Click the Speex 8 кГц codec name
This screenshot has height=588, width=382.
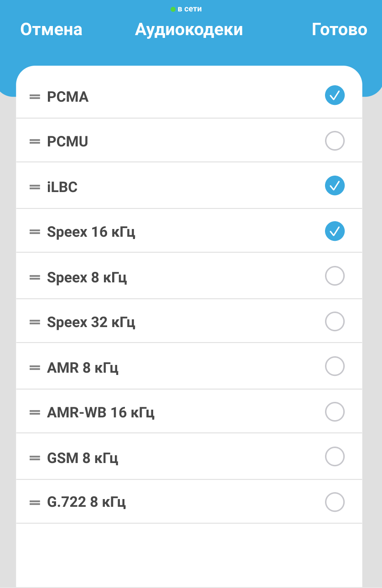87,277
